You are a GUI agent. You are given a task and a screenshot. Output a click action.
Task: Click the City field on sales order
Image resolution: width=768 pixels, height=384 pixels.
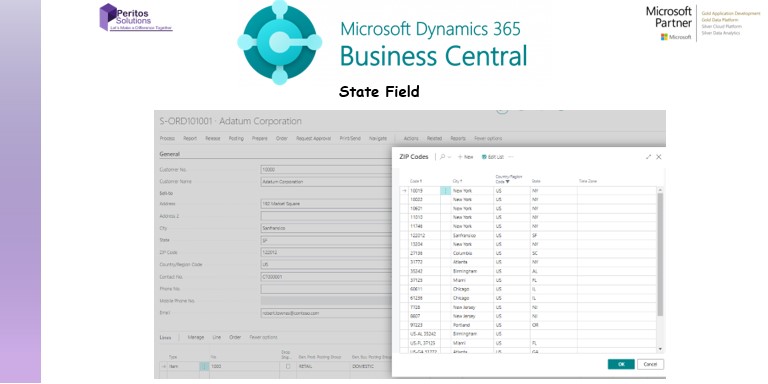click(x=326, y=228)
